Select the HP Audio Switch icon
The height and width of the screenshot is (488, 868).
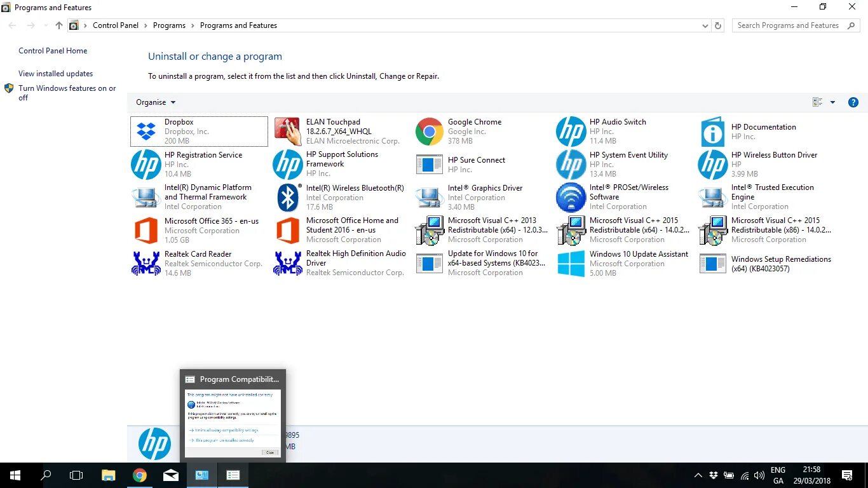(x=571, y=132)
